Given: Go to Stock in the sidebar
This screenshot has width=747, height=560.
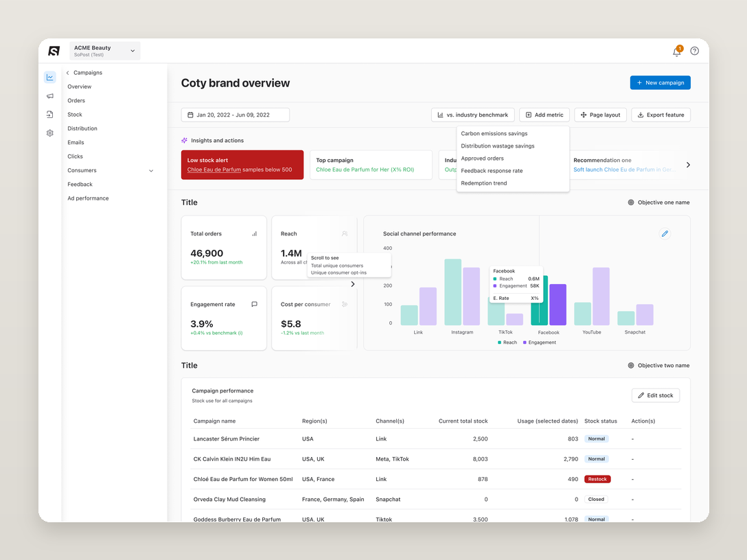Looking at the screenshot, I should click(75, 115).
